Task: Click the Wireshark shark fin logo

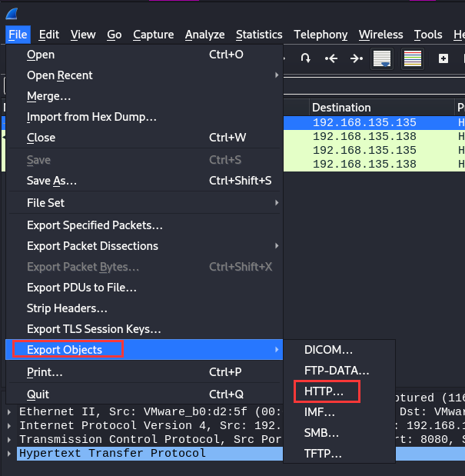Action: (x=12, y=14)
